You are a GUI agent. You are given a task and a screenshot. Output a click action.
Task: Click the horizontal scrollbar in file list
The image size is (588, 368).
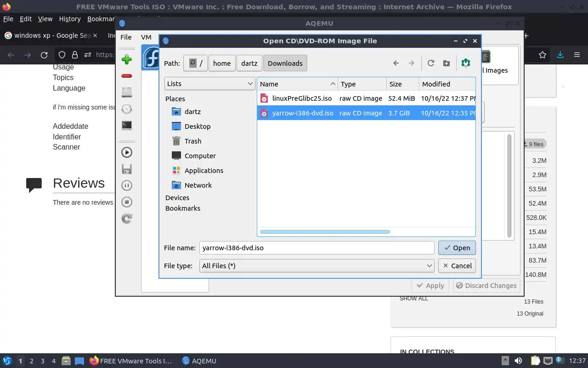coord(325,232)
